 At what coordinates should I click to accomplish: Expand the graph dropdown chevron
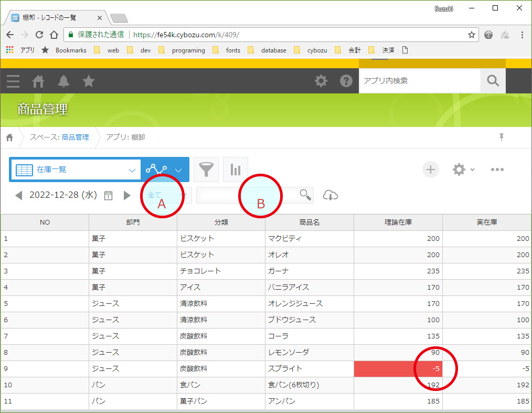[178, 170]
